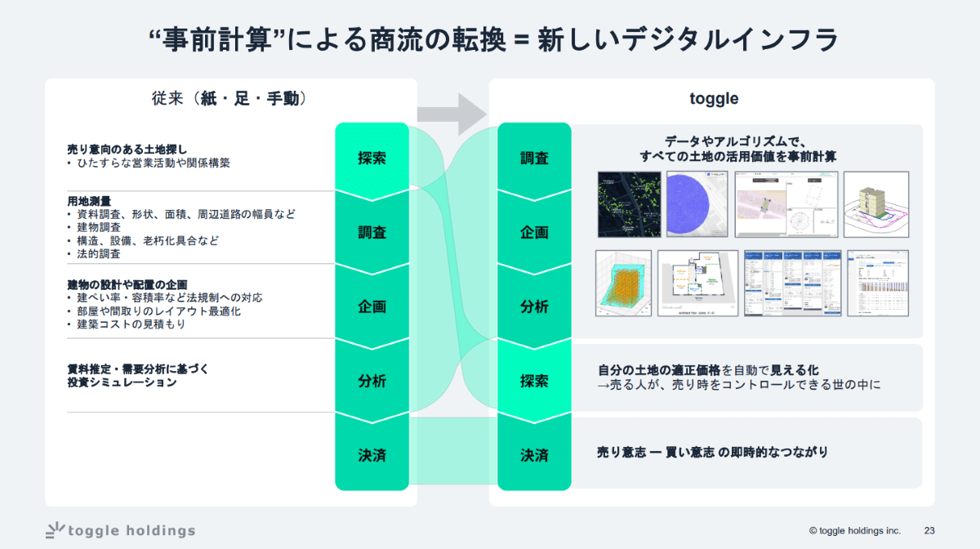Screen dimensions: 980x549
Task: Open the 3D building model thumbnail
Action: pos(876,204)
